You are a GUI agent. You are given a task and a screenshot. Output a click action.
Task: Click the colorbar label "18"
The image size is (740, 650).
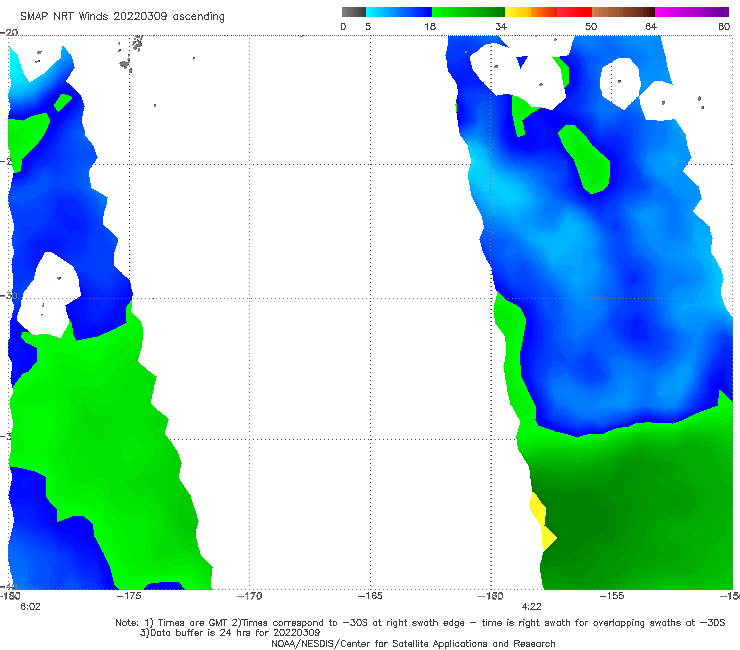pyautogui.click(x=430, y=26)
